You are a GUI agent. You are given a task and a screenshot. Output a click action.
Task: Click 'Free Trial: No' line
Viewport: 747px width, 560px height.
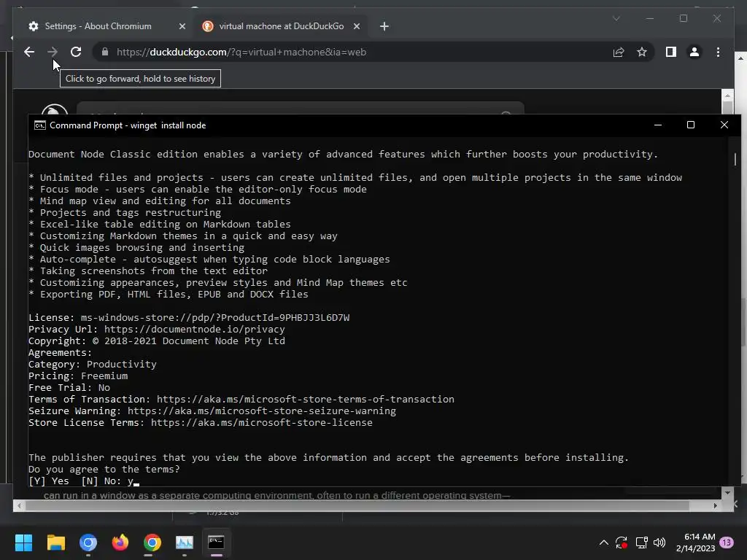coord(69,387)
